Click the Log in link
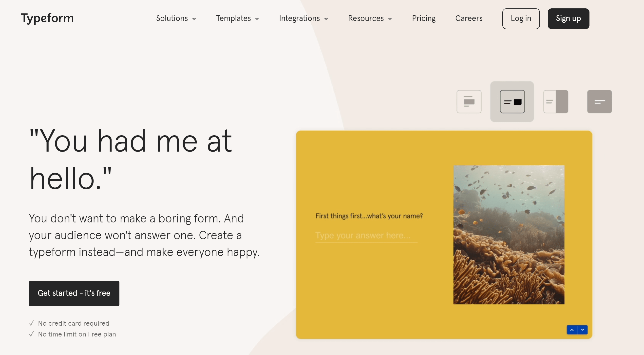 click(521, 18)
